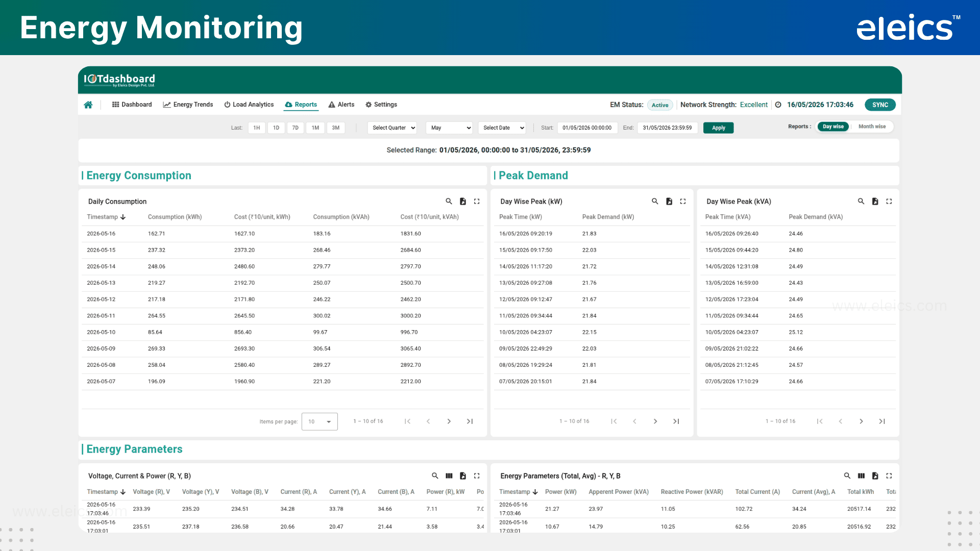The image size is (980, 551).
Task: Select Day wise reports toggle
Action: (833, 127)
